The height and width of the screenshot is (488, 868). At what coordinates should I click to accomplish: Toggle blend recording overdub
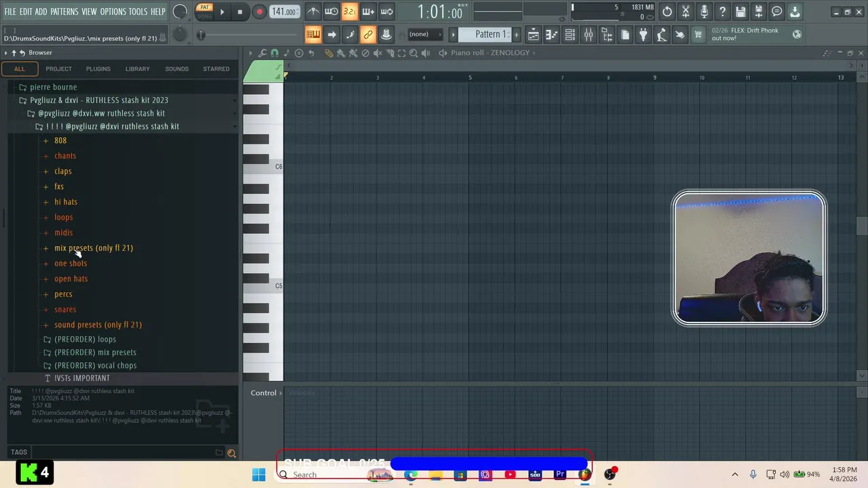pyautogui.click(x=368, y=12)
